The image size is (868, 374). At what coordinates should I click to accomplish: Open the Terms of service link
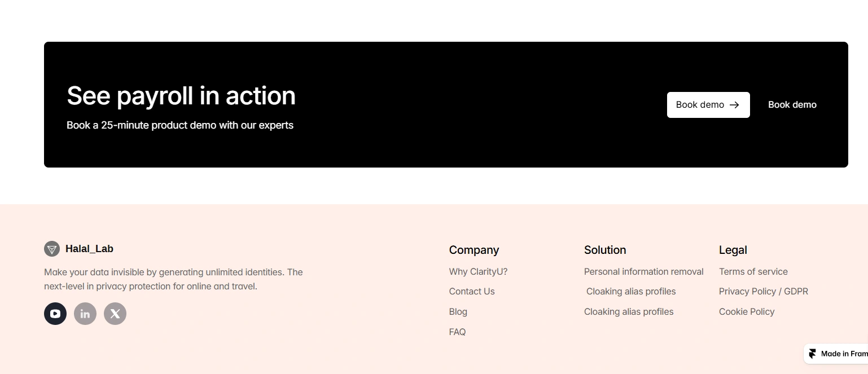tap(753, 271)
